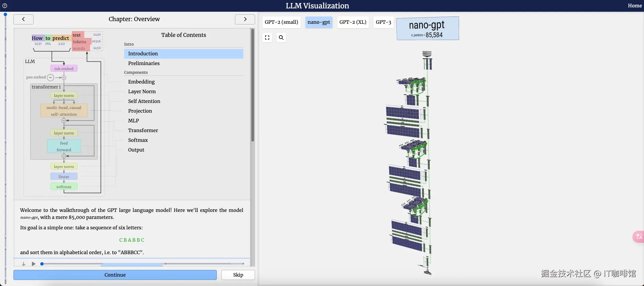Select the GPT-3 model
The image size is (644, 286).
pos(383,22)
